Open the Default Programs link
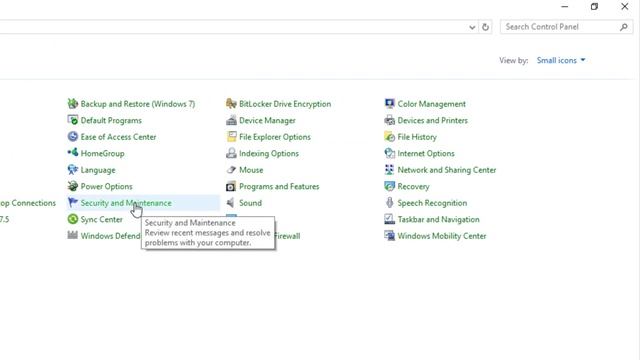 point(111,120)
